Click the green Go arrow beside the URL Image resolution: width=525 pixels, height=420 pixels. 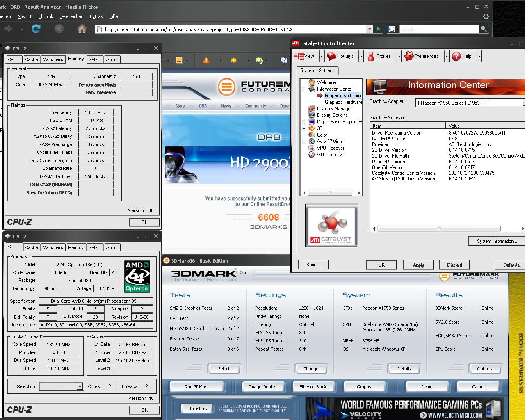click(x=378, y=29)
